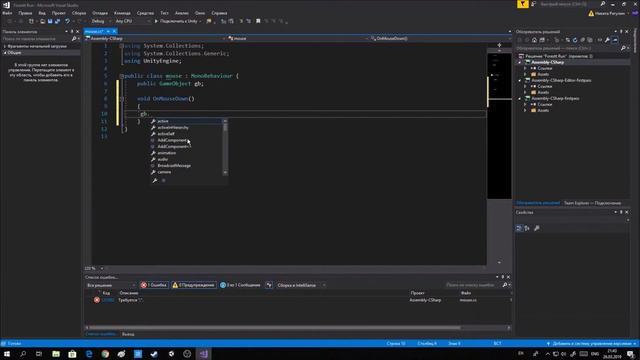Toggle pin on the mouse.cs tab
The height and width of the screenshot is (360, 640).
[108, 31]
